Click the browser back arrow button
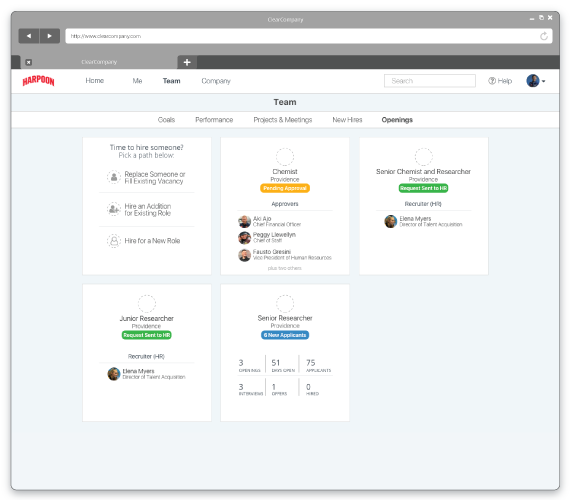Image resolution: width=570 pixels, height=500 pixels. (29, 36)
